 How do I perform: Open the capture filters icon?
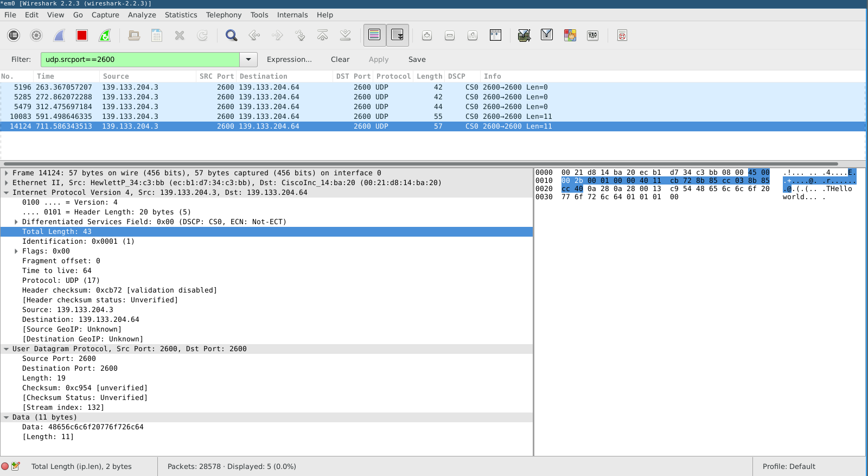coord(524,36)
